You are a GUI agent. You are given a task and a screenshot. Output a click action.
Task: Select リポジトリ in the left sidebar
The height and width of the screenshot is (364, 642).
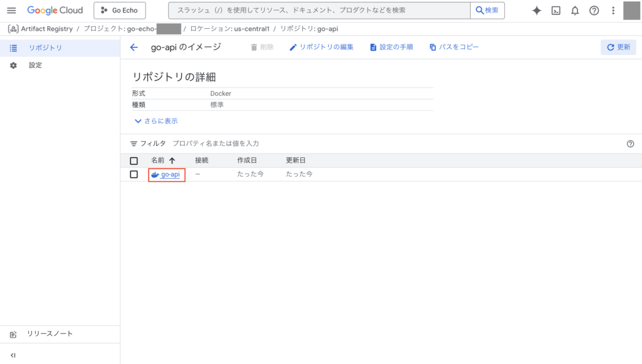pyautogui.click(x=45, y=48)
